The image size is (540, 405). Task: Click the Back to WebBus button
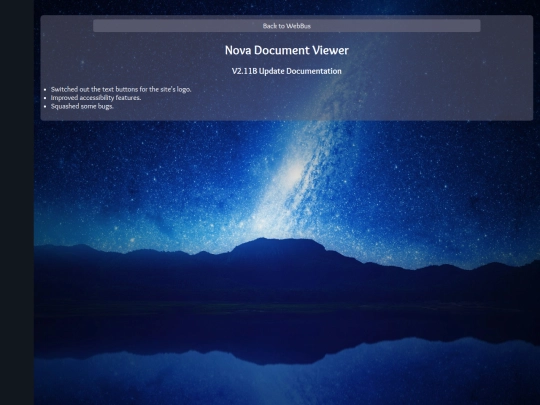pyautogui.click(x=287, y=26)
